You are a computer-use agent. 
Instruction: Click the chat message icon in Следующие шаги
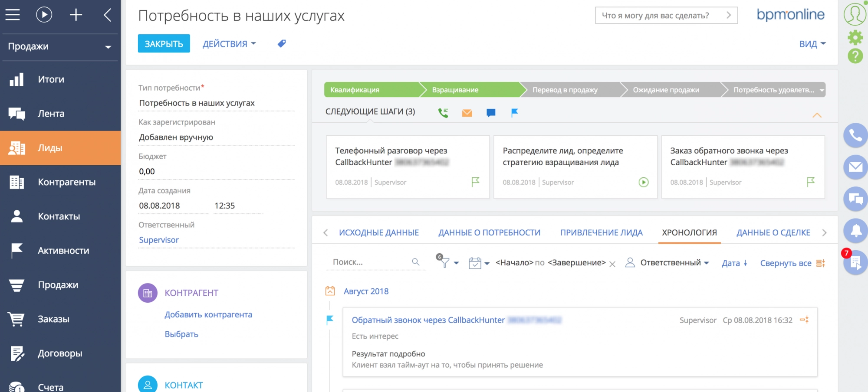(x=490, y=112)
